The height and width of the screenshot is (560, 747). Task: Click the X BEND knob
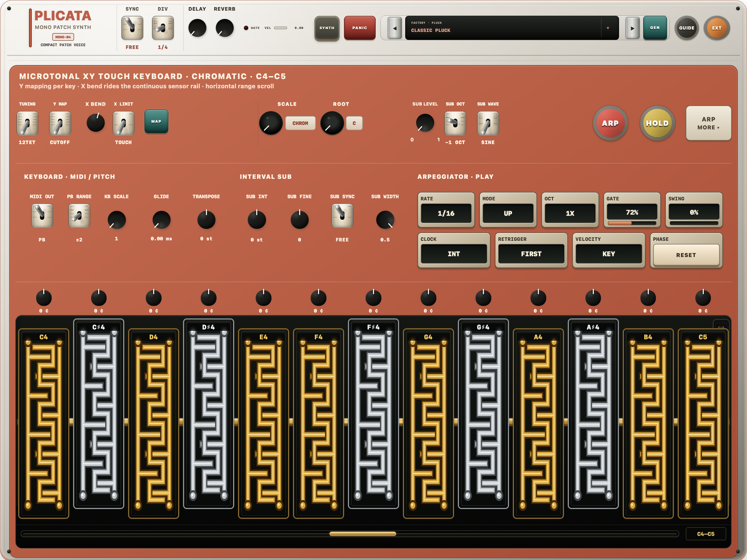[96, 122]
